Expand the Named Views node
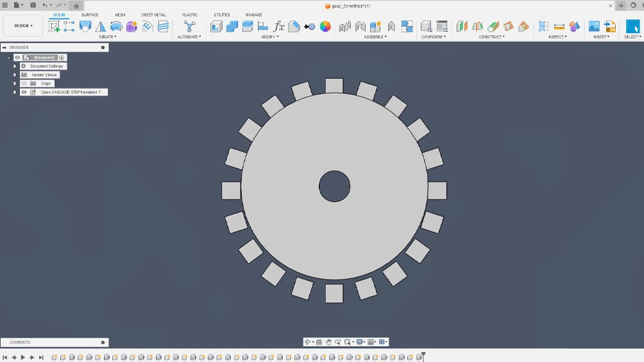This screenshot has height=362, width=644. coord(15,75)
